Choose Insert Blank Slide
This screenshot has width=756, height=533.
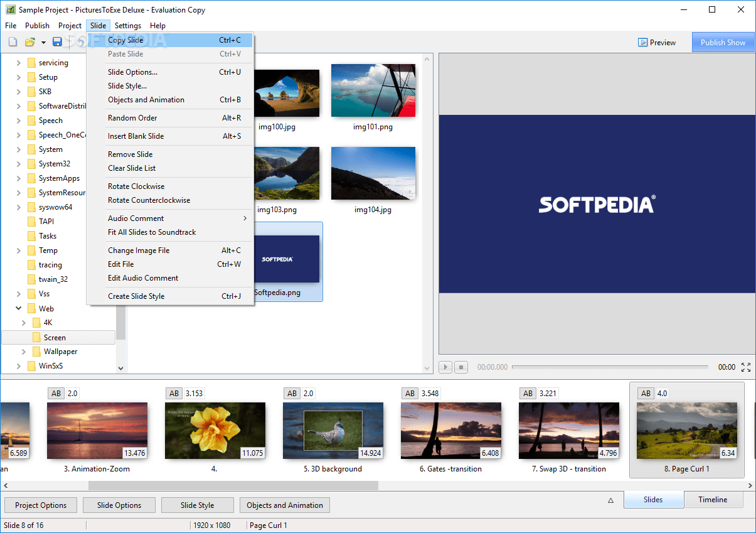coord(170,136)
